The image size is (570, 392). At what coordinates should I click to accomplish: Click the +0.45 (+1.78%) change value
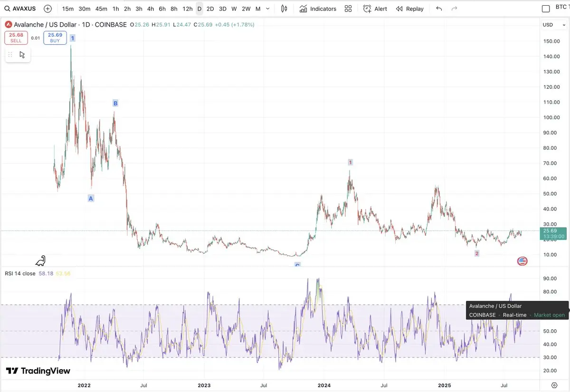pos(235,24)
